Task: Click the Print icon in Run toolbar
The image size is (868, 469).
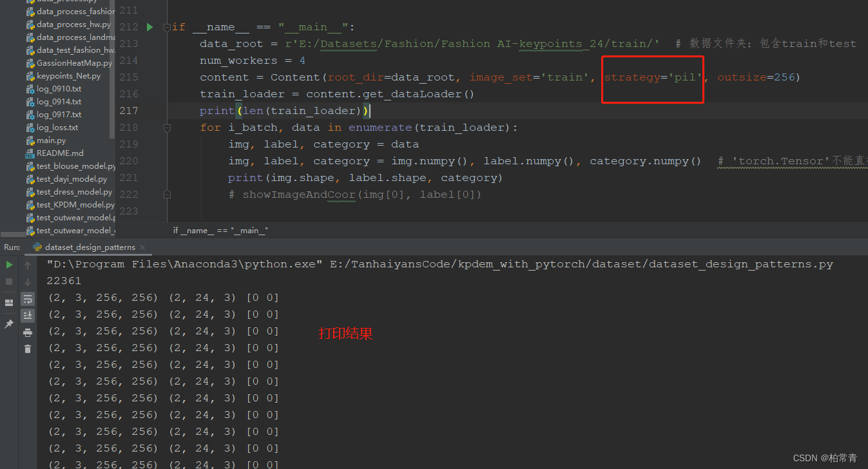Action: coord(28,332)
